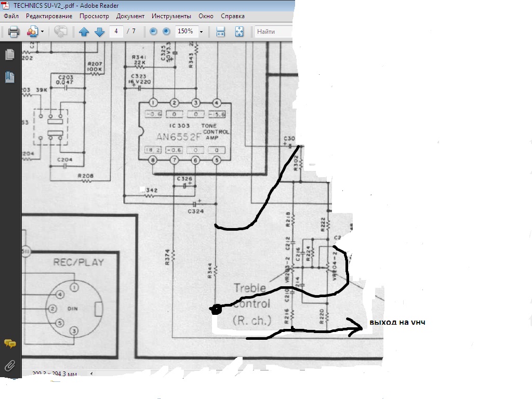Expand the collaborate dropdown arrow
The width and height of the screenshot is (532, 399).
tap(43, 32)
